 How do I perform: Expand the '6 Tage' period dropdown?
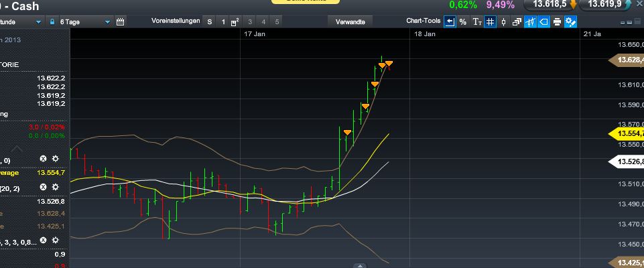point(107,22)
